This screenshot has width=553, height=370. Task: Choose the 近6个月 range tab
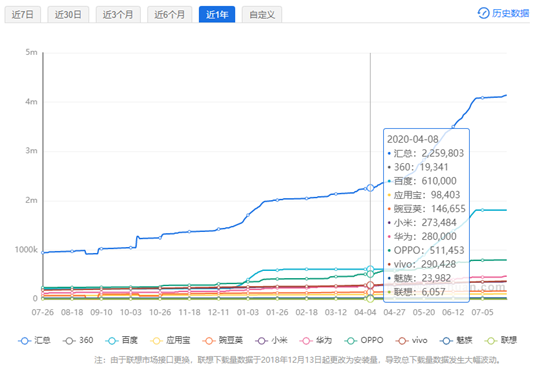tap(170, 14)
